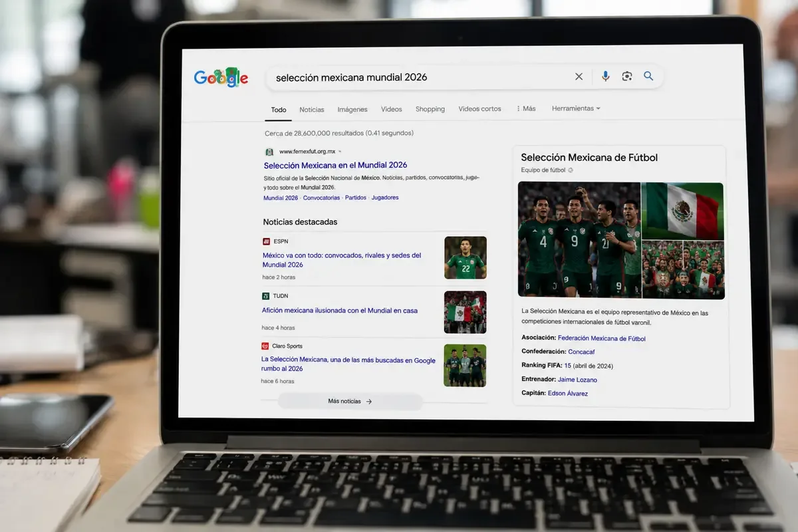Open the small arrow beside www.femexfut.org.mx

pyautogui.click(x=340, y=152)
